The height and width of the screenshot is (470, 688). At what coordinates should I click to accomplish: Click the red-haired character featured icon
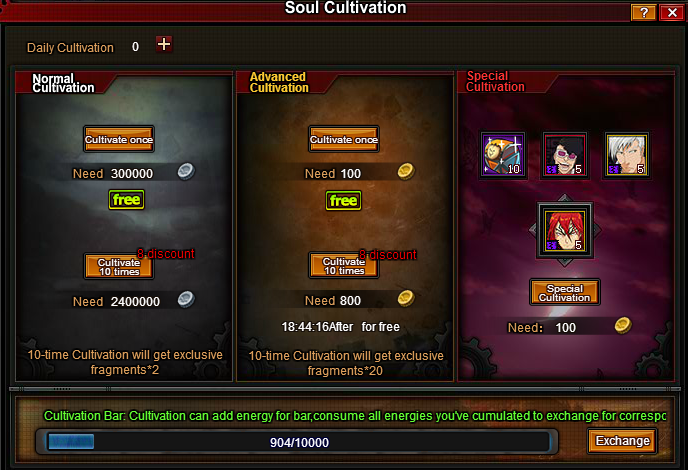565,230
